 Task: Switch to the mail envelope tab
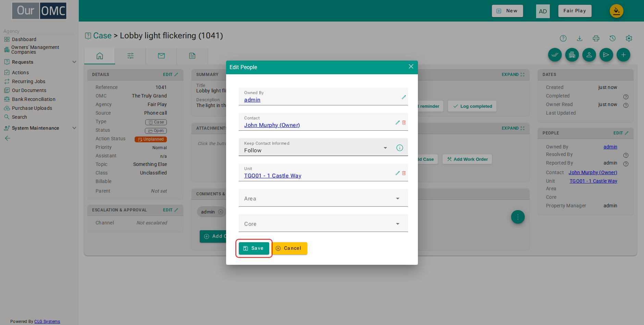(161, 56)
